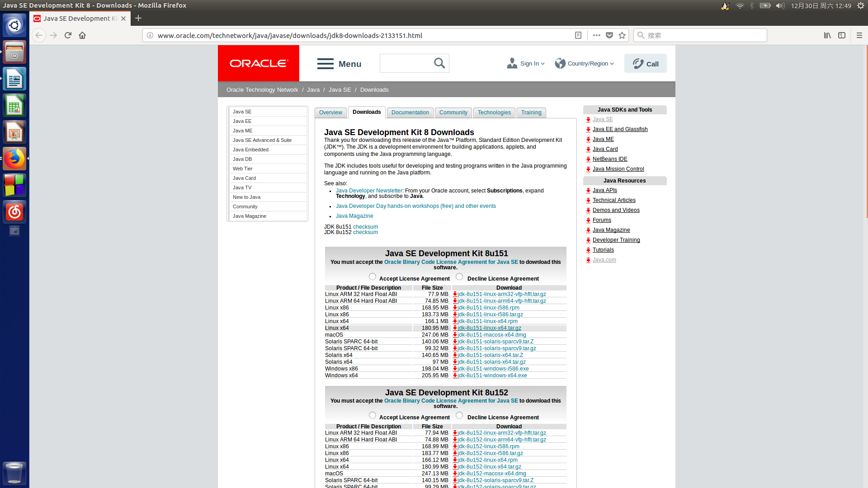
Task: Save page to Pocket
Action: click(609, 35)
